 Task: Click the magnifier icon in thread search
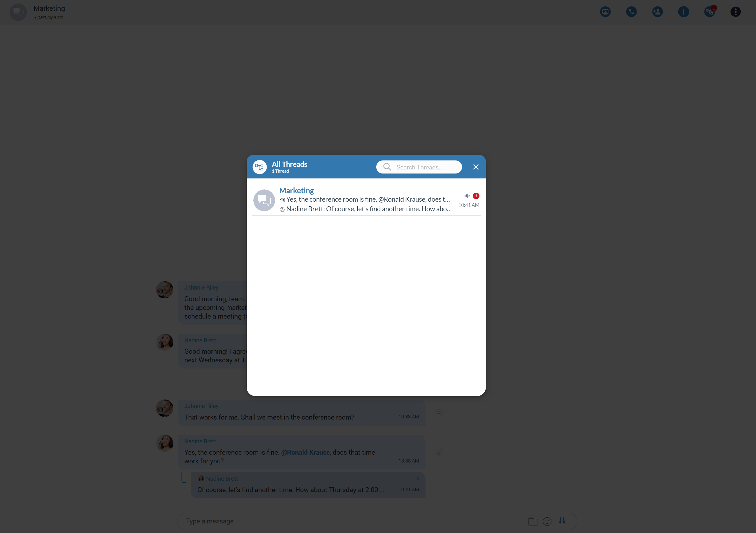[x=387, y=167]
